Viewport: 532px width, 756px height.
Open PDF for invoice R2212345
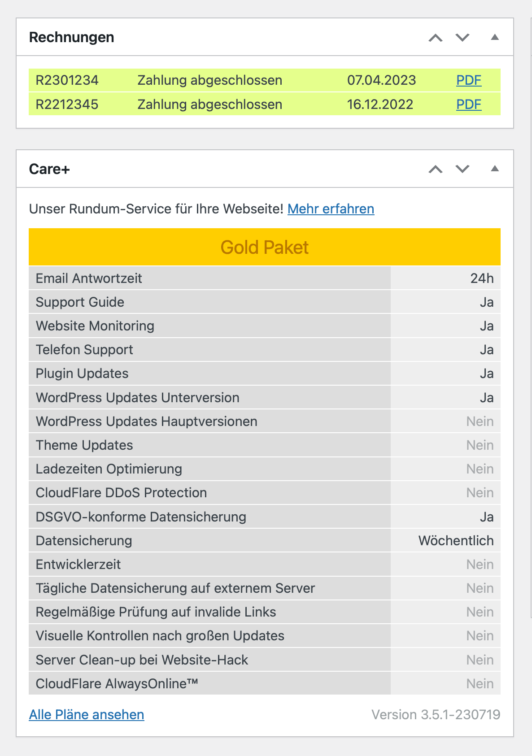pos(468,104)
